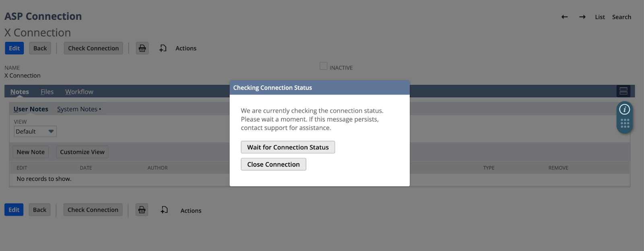Image resolution: width=644 pixels, height=251 pixels.
Task: Toggle the Inactive checkbox
Action: (324, 66)
